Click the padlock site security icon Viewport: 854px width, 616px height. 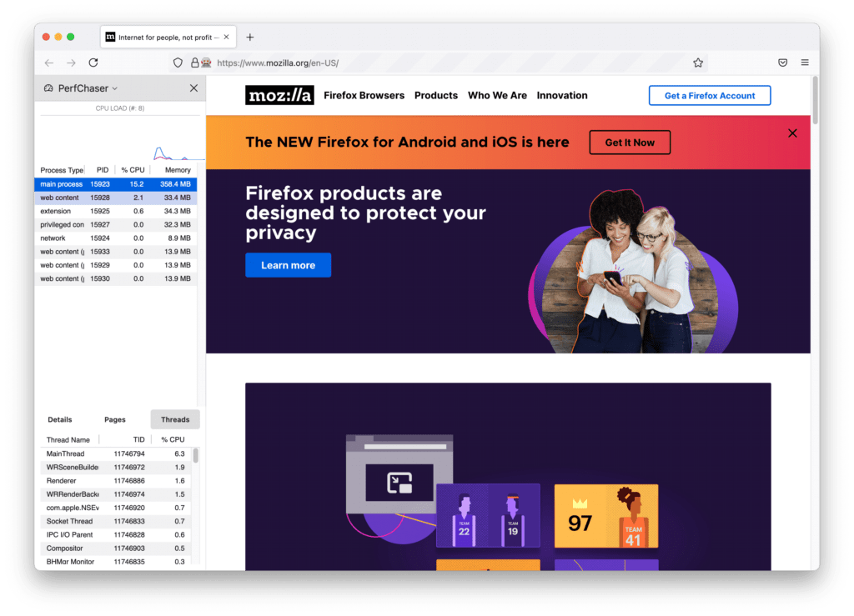point(194,63)
